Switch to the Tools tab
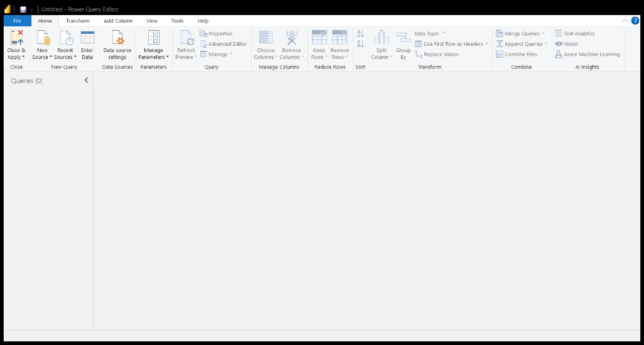Viewport: 644px width, 345px height. [178, 21]
